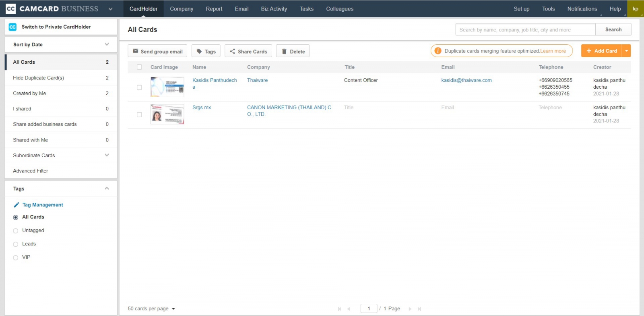
Task: Select Hide Duplicate Card(s) filter
Action: [61, 78]
